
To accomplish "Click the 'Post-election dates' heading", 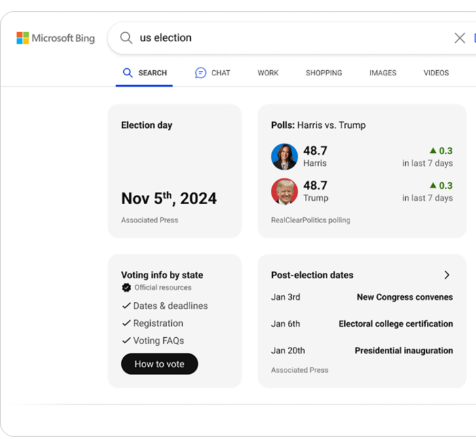I will click(312, 275).
